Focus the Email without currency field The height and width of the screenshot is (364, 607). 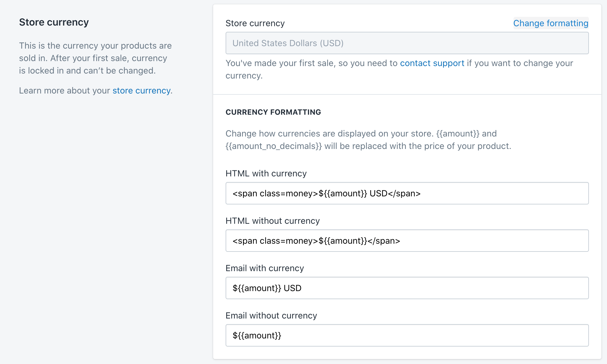(x=407, y=336)
